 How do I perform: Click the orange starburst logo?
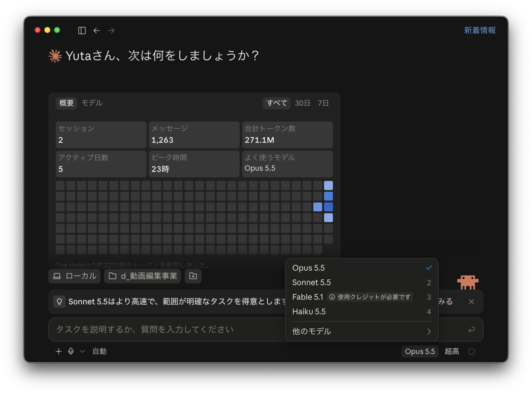click(x=55, y=56)
